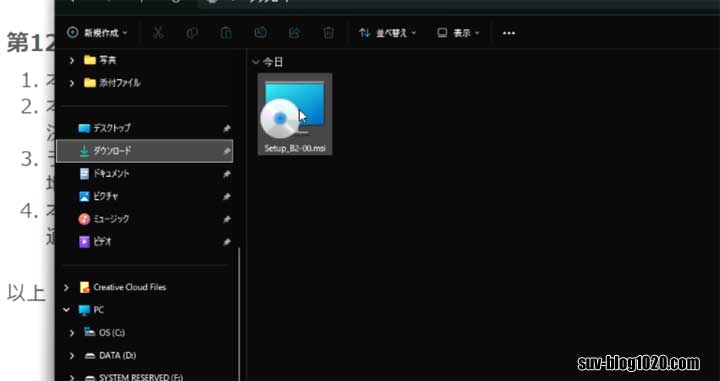Collapse the PC tree node
Screen dimensions: 720x381
point(67,310)
